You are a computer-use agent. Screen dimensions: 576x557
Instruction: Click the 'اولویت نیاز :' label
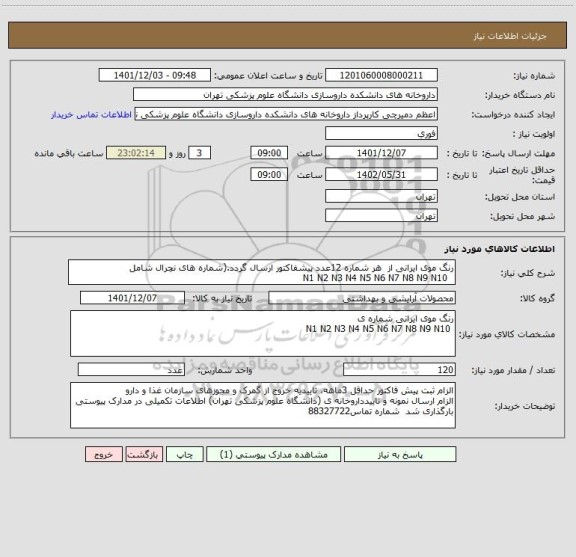click(x=534, y=134)
